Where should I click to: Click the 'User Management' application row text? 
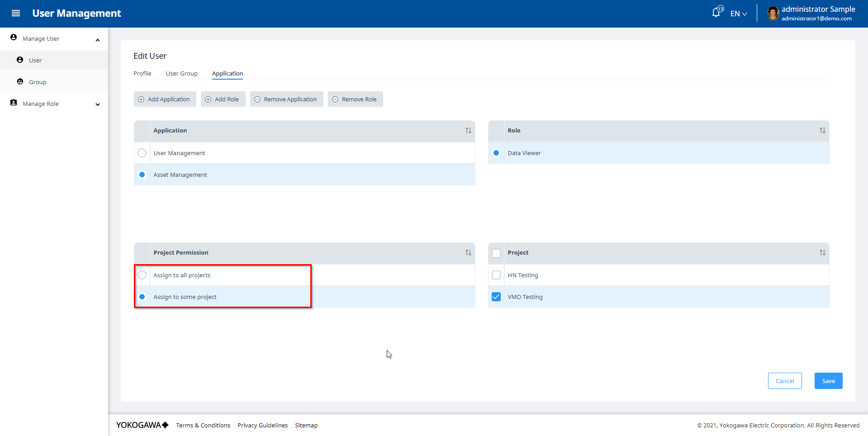click(x=179, y=153)
